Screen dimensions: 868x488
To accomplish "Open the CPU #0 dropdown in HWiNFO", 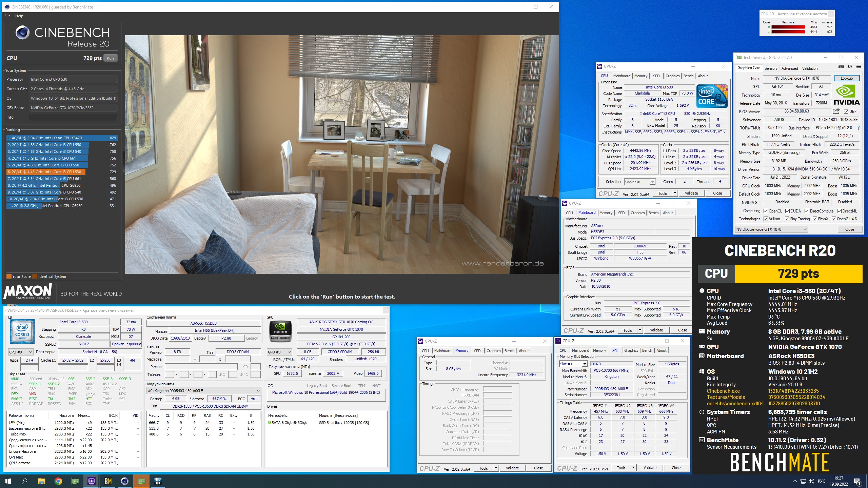I will (x=21, y=352).
